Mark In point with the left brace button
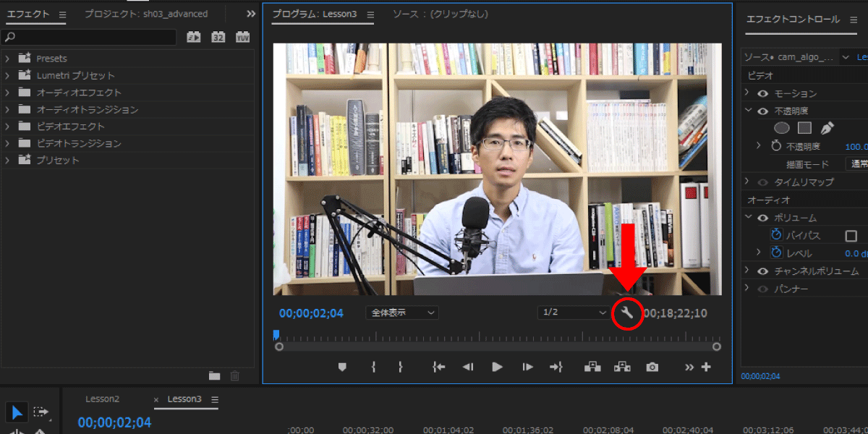 373,367
